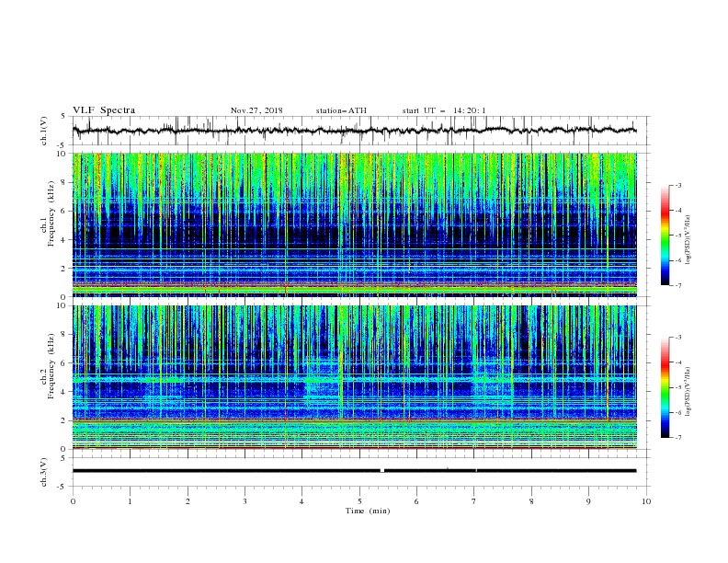Viewport: 728px width, 563px height.
Task: Click the "0" tick on the time axis
Action: (73, 501)
